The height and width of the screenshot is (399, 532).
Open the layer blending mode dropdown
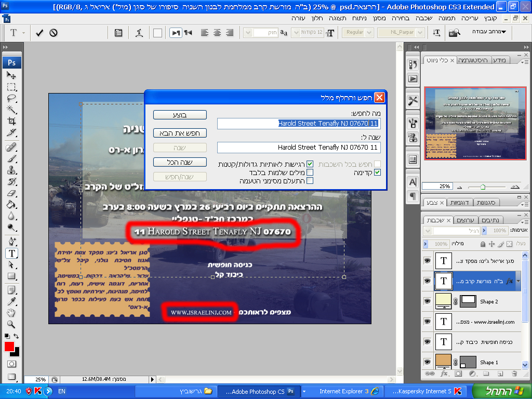point(428,231)
